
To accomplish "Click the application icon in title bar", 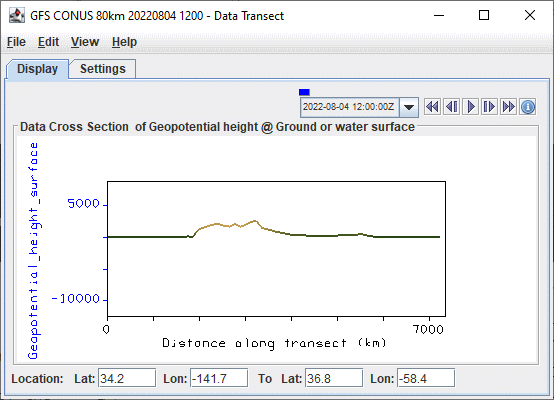I will [x=17, y=16].
